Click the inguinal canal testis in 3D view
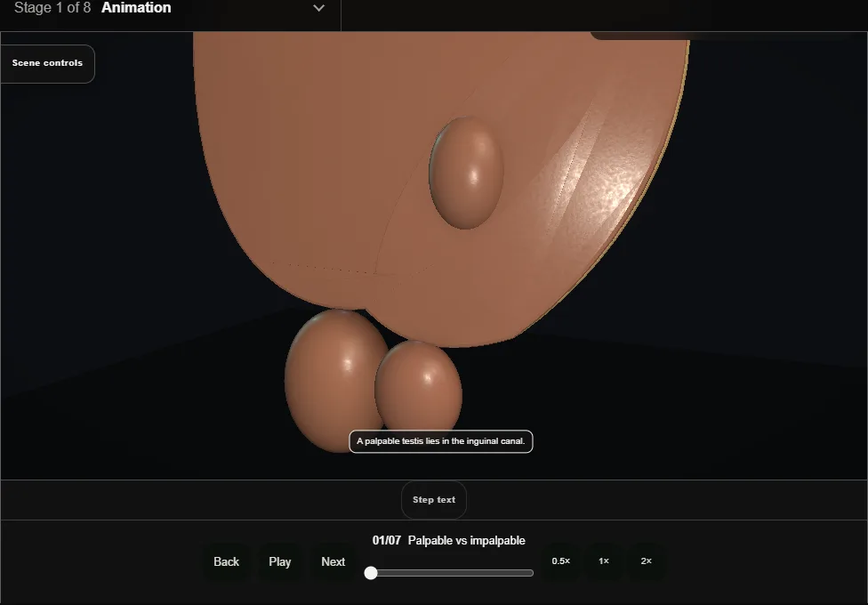868x605 pixels. [x=466, y=173]
